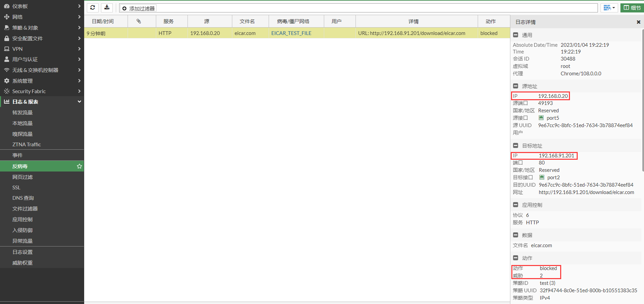Click the port5 interface icon

(541, 118)
